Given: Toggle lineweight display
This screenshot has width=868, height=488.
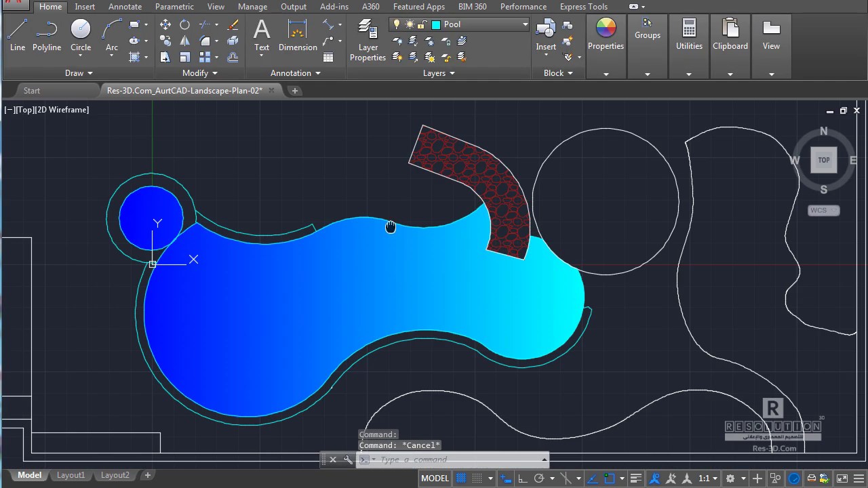Looking at the screenshot, I should 636,478.
